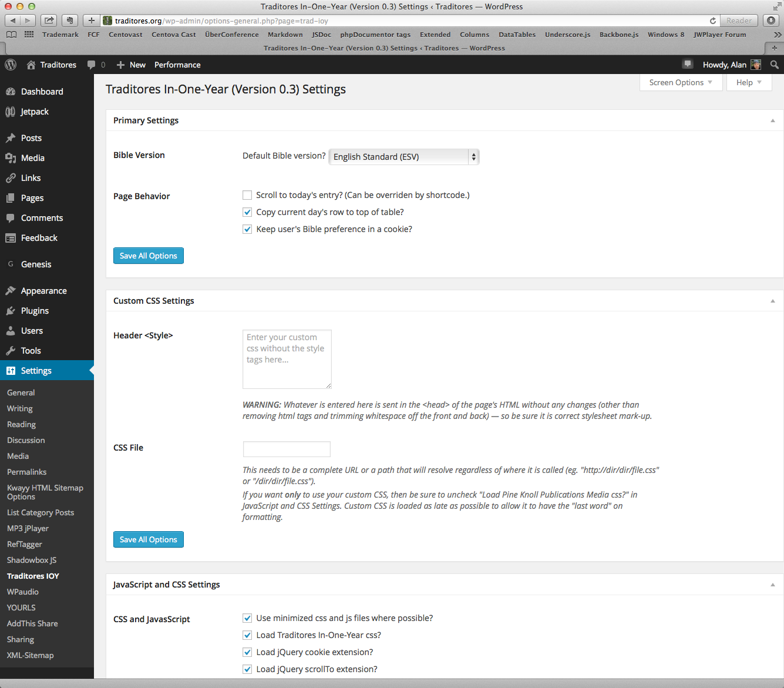The width and height of the screenshot is (784, 688).
Task: Open the comments bubble in admin bar
Action: 91,65
